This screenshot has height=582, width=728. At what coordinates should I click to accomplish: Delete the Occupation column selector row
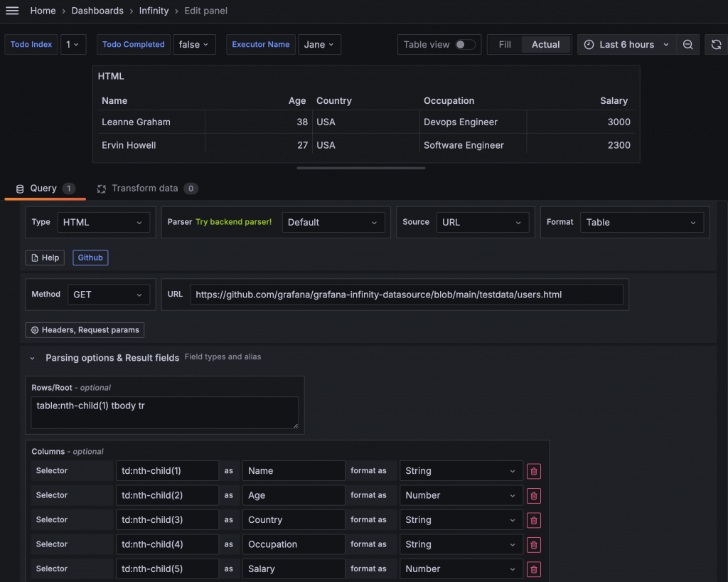click(x=533, y=544)
